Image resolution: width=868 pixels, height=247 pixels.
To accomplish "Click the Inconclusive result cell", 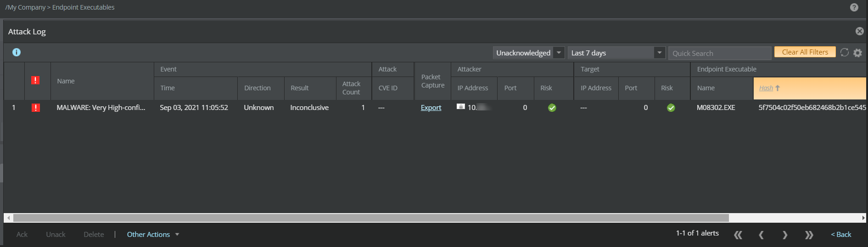I will click(309, 108).
